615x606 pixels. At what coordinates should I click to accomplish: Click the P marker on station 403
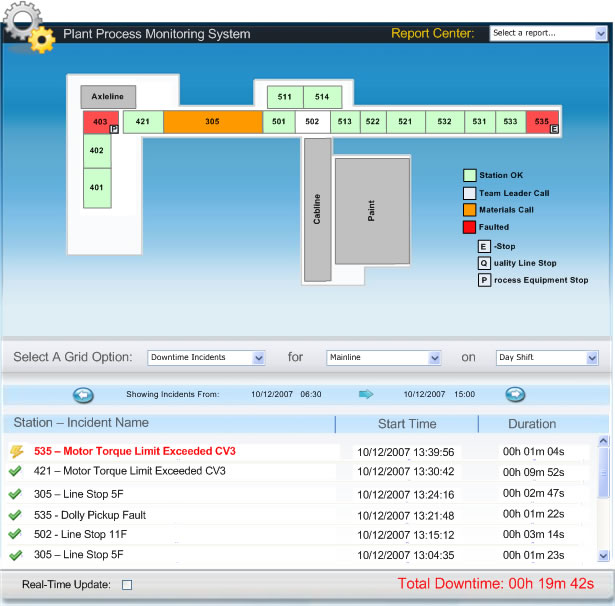113,129
